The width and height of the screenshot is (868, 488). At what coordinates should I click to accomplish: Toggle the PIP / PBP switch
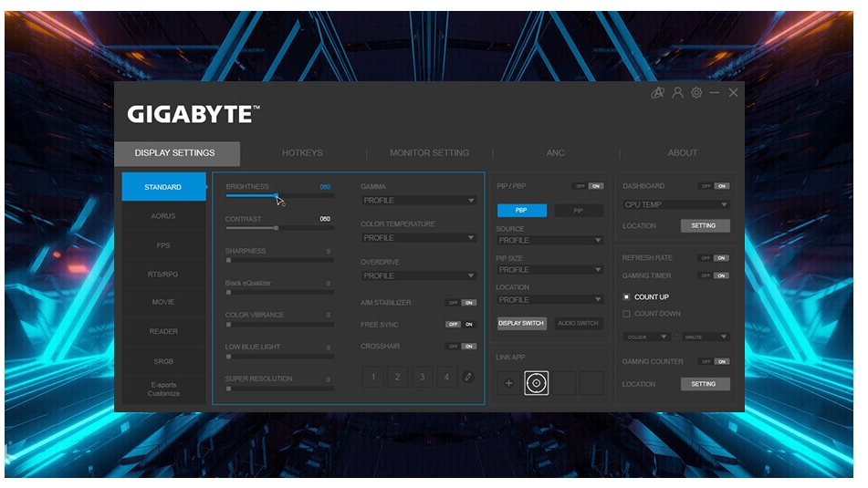click(x=588, y=186)
